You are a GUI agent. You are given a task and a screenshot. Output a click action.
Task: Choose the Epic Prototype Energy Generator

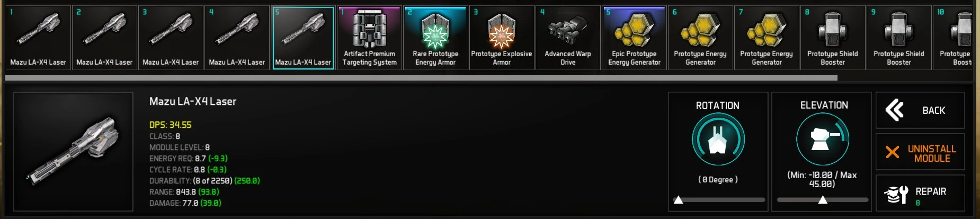(634, 38)
